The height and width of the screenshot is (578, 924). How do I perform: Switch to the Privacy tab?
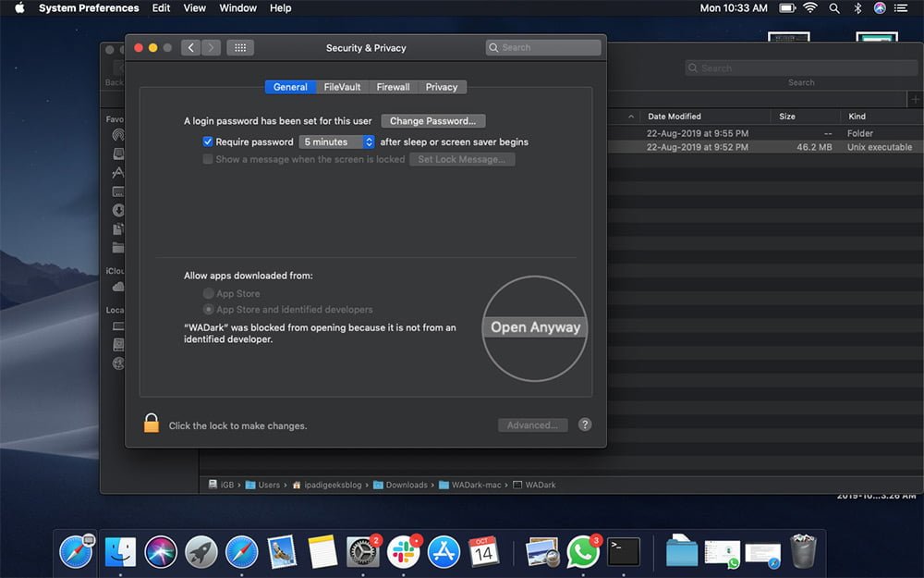[x=442, y=87]
